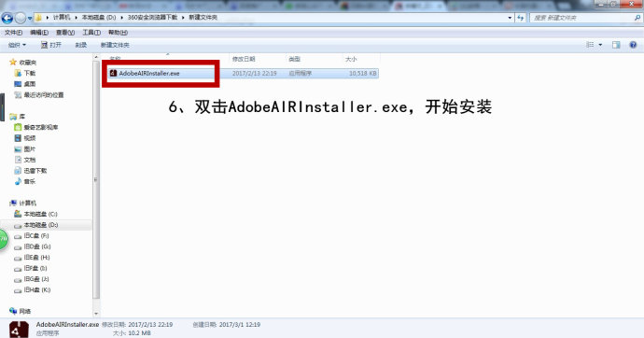Open the 组织 dropdown in toolbar
This screenshot has width=644, height=338.
[17, 45]
